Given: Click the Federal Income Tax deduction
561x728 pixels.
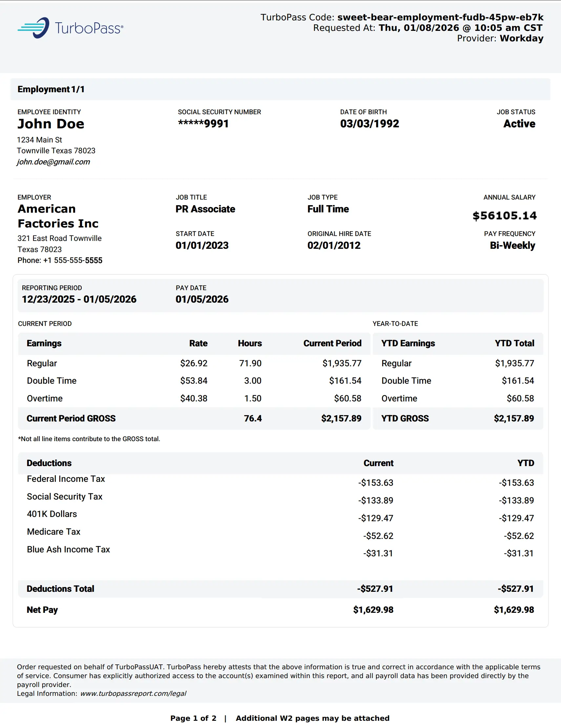Looking at the screenshot, I should (66, 479).
